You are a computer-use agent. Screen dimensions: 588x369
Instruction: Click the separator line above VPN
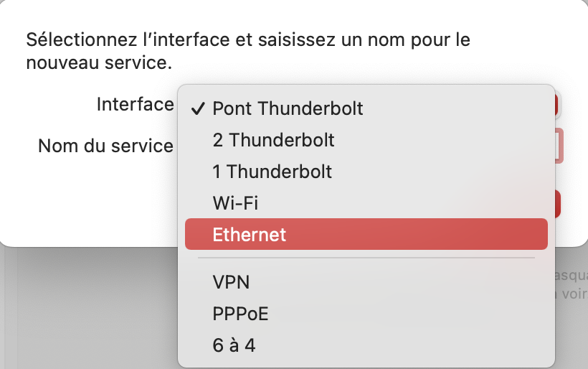coord(366,257)
